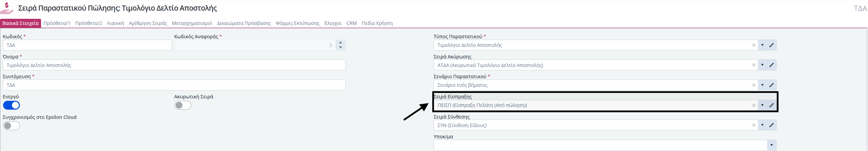
Task: Open the Λιανική tab
Action: click(x=115, y=23)
